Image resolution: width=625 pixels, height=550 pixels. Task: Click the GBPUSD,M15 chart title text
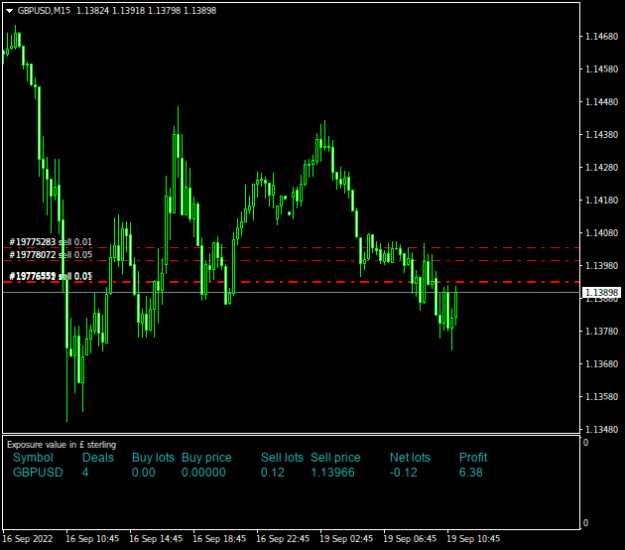tap(44, 11)
